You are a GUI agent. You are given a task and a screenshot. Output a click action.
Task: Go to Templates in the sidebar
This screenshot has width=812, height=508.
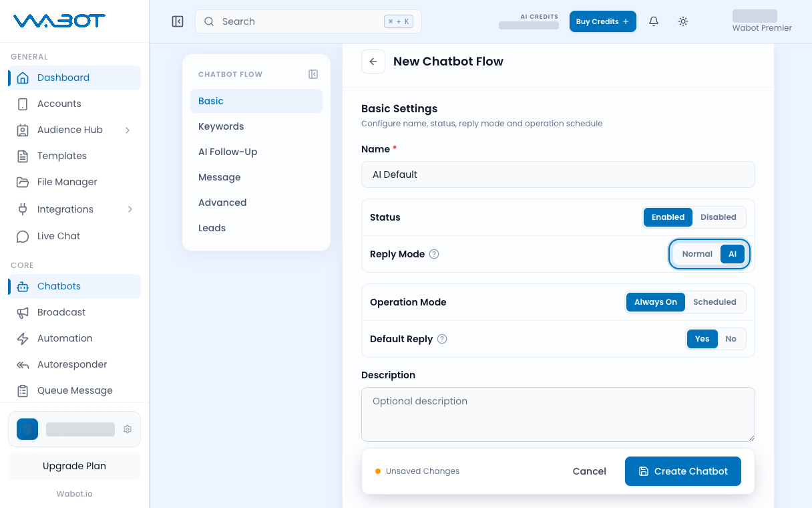(74, 156)
